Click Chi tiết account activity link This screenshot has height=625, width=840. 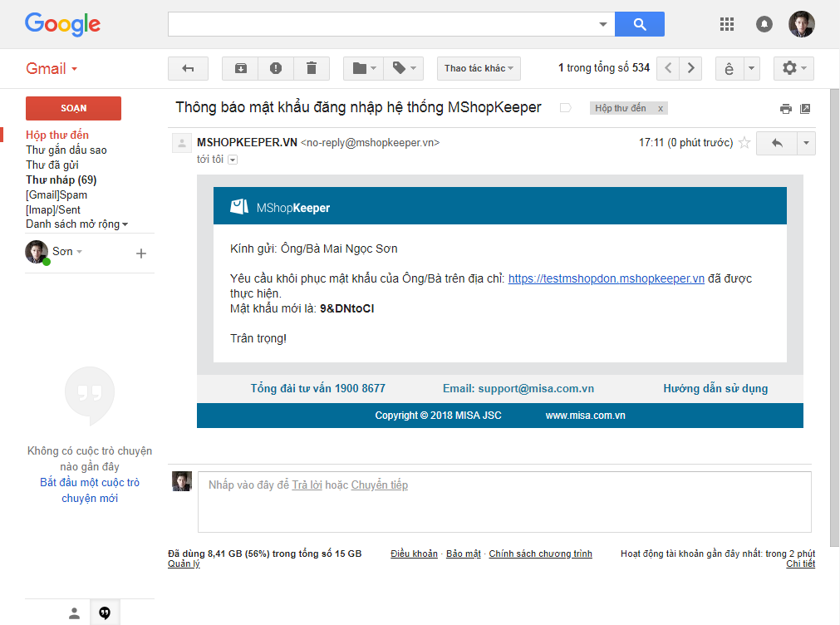click(x=800, y=563)
